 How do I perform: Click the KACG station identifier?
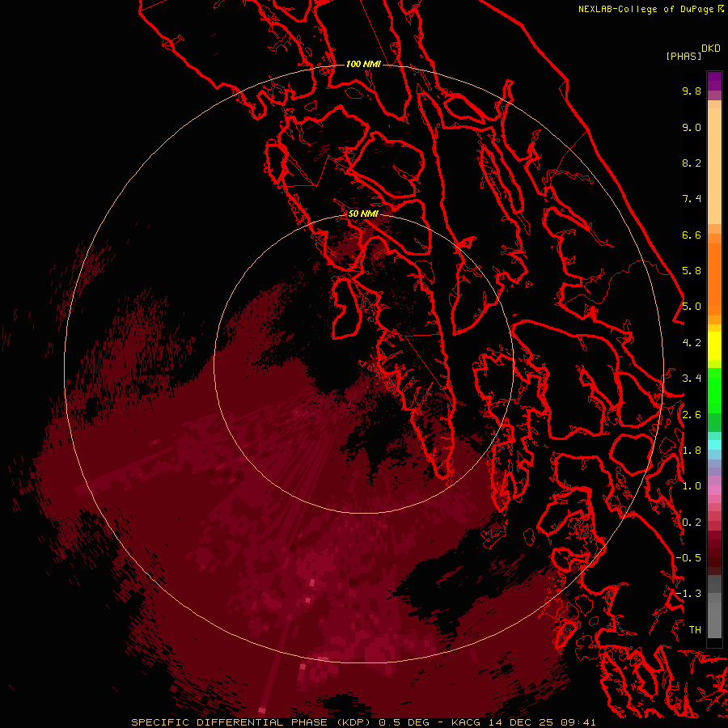point(466,722)
